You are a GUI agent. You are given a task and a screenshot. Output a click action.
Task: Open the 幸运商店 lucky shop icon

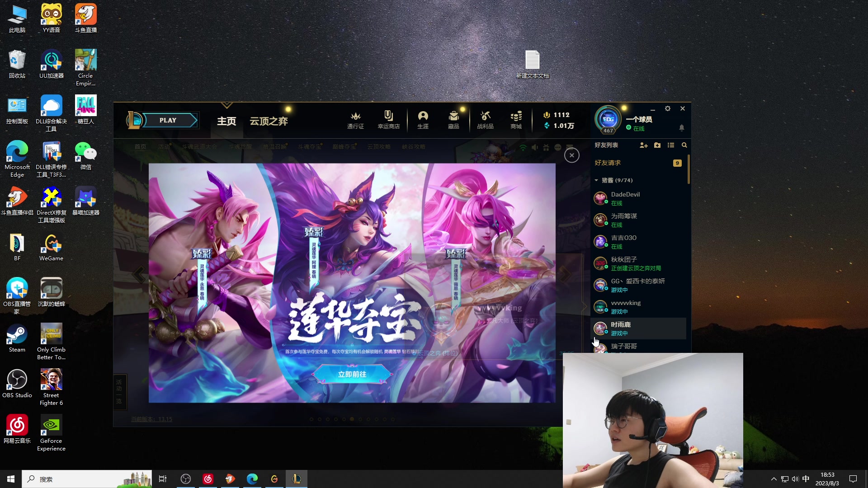[389, 120]
